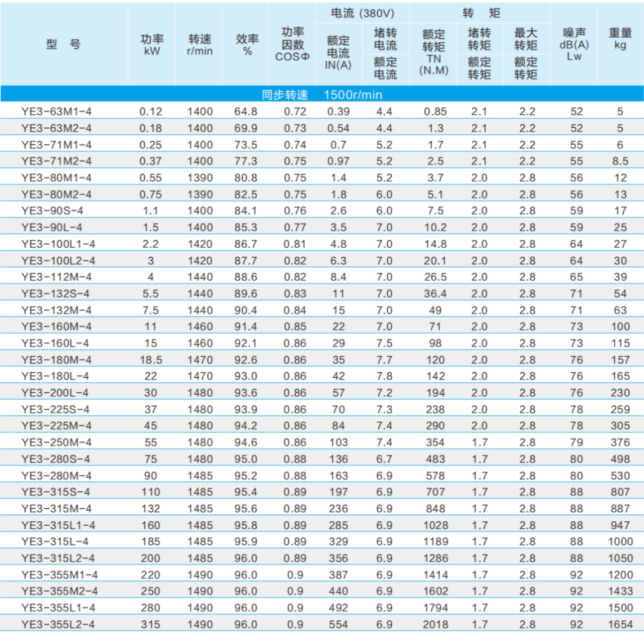644x644 pixels.
Task: Click the 18.5 power value
Action: coord(151,360)
